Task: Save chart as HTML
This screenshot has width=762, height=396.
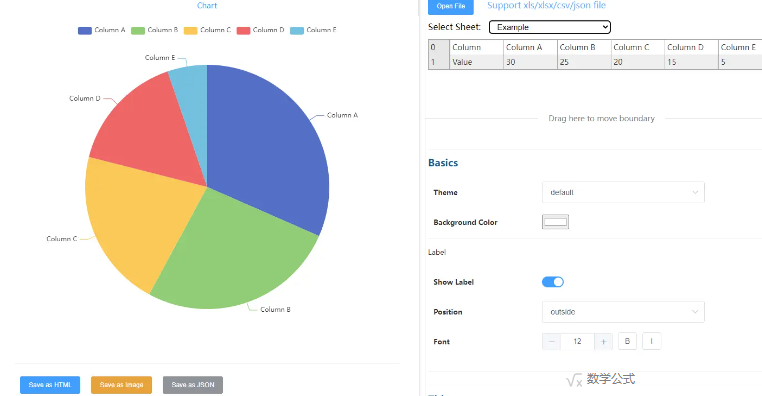Action: 50,385
